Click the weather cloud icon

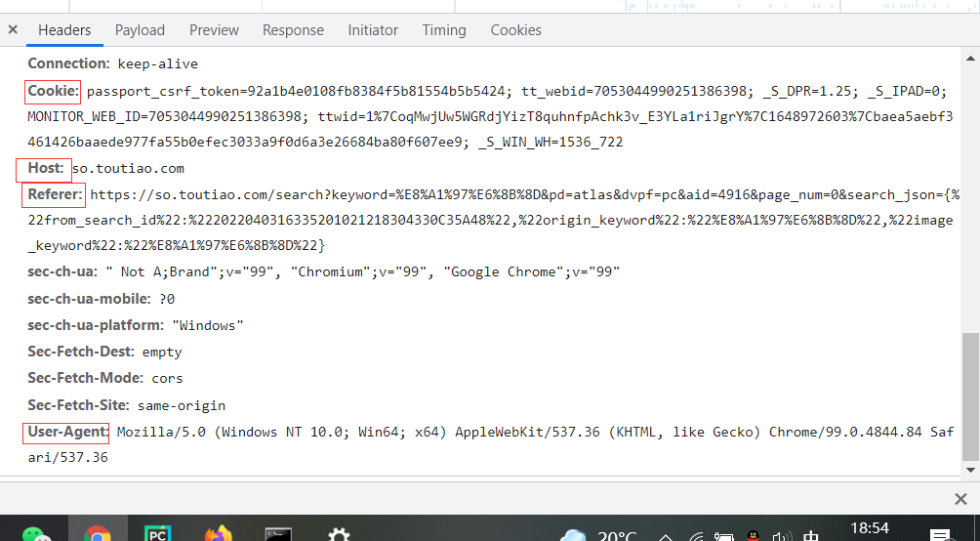(573, 536)
